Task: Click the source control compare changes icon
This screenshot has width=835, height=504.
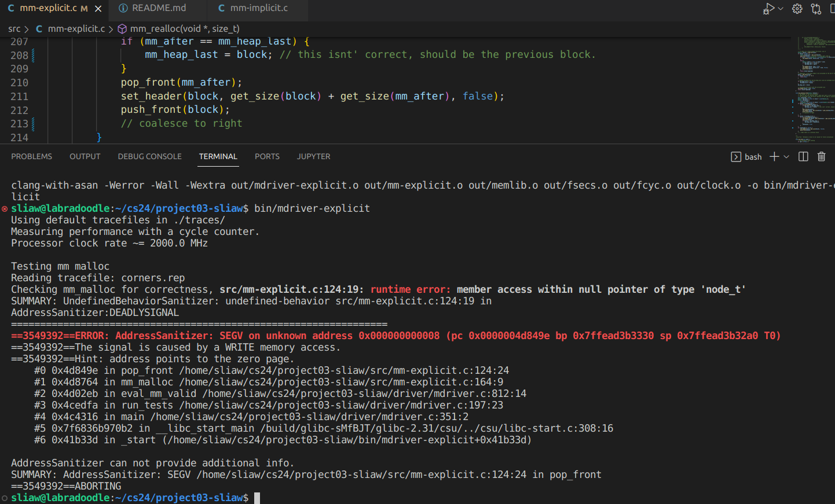Action: point(816,9)
